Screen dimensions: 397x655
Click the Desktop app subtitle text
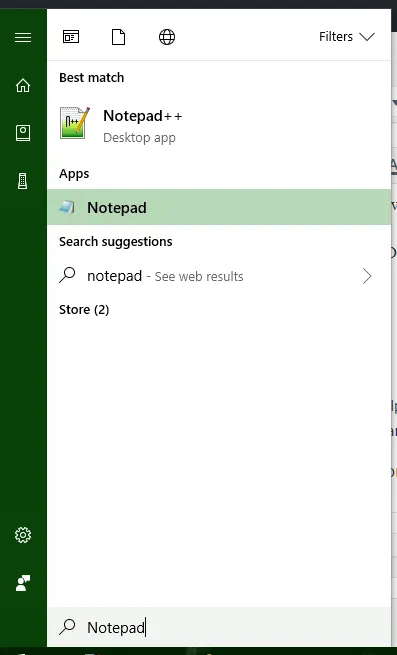click(139, 137)
